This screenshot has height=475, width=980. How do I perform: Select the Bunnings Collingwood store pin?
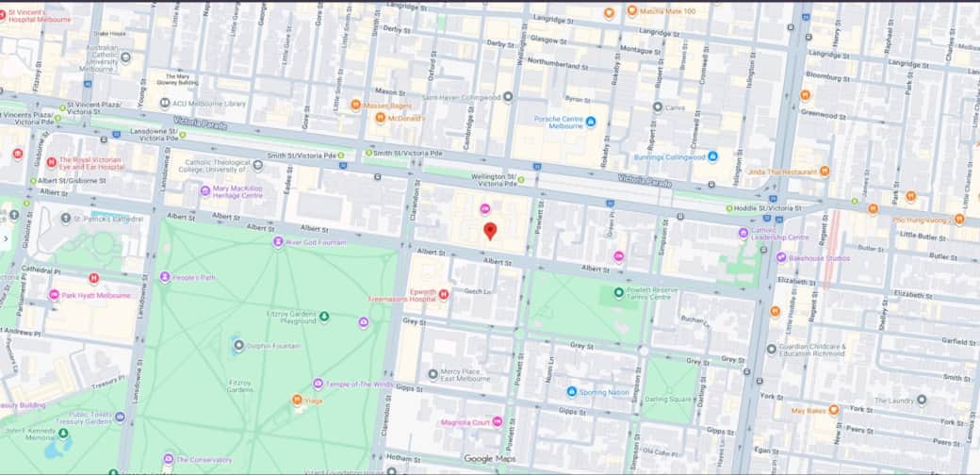click(x=712, y=156)
